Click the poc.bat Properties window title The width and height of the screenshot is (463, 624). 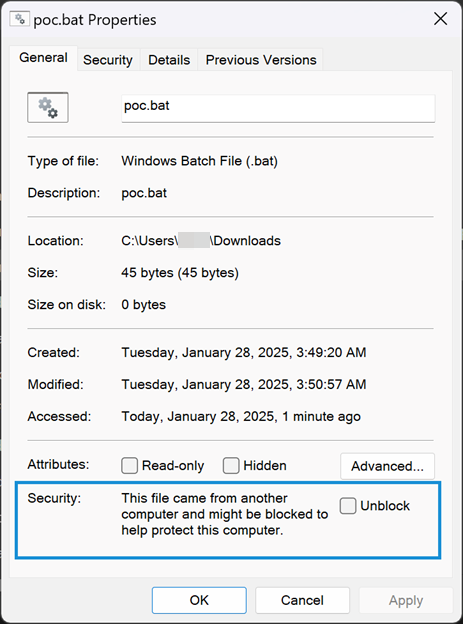pyautogui.click(x=95, y=20)
